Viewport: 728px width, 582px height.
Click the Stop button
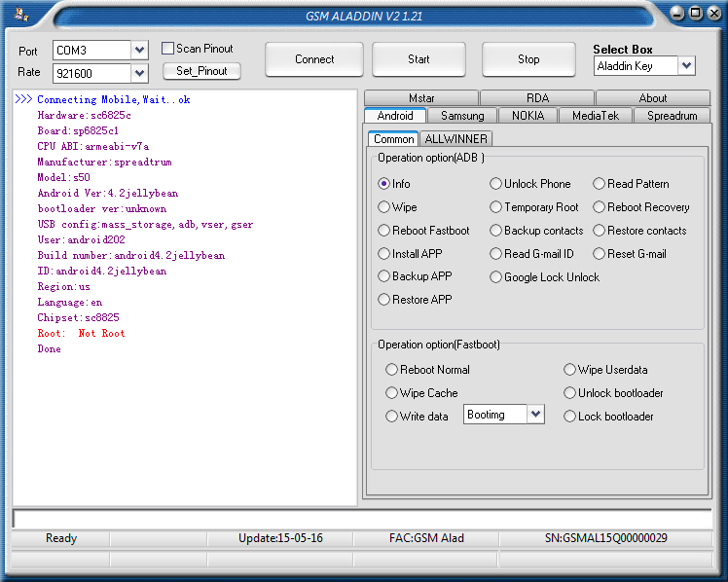(x=528, y=59)
